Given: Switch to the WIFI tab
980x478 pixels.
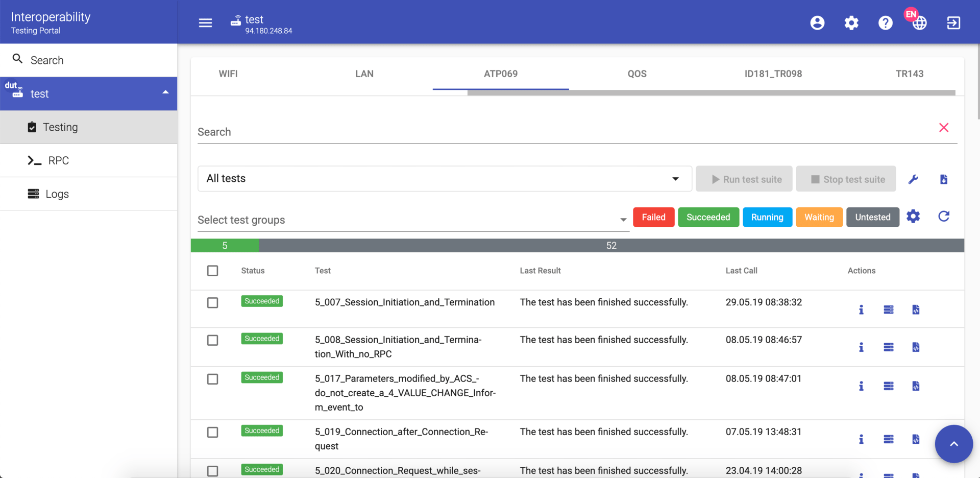Looking at the screenshot, I should coord(228,74).
